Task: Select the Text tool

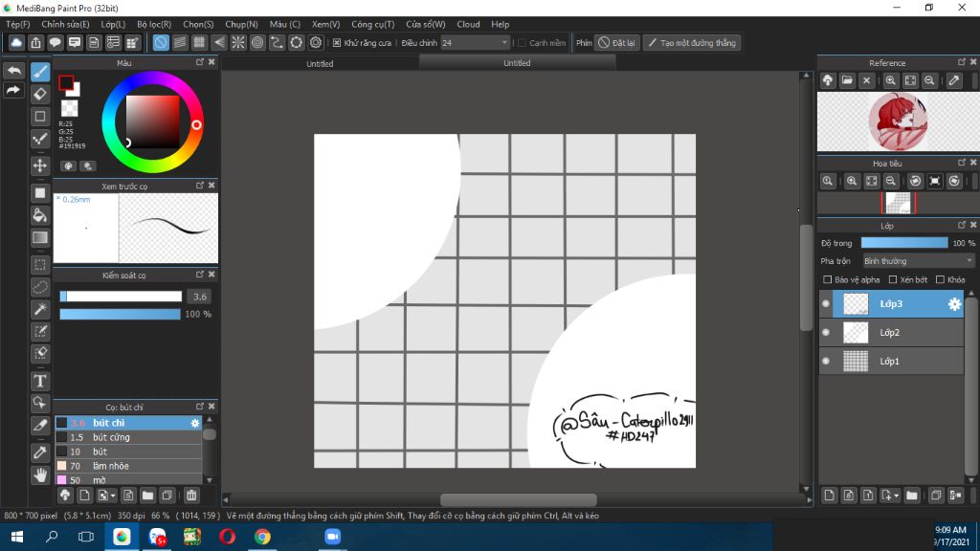Action: pos(40,381)
